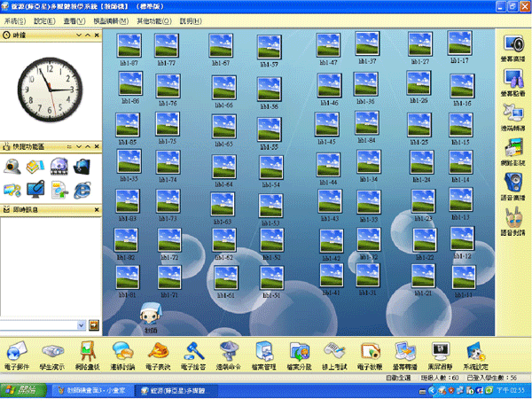Viewport: 532px width, 406px height.
Task: Launch 網路影院 network movie tool
Action: click(x=513, y=152)
